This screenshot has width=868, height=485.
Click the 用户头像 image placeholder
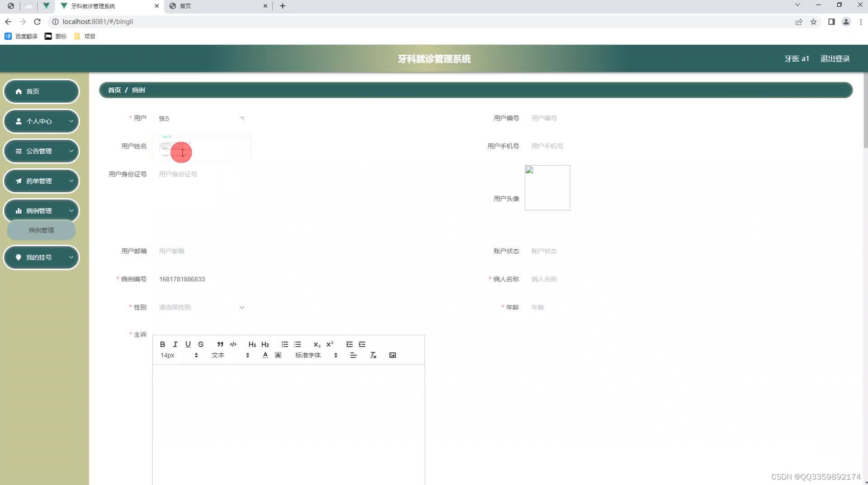point(547,188)
